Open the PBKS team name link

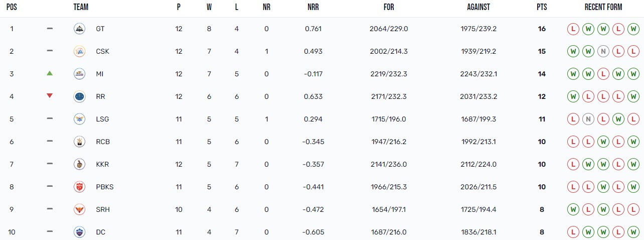pyautogui.click(x=105, y=187)
